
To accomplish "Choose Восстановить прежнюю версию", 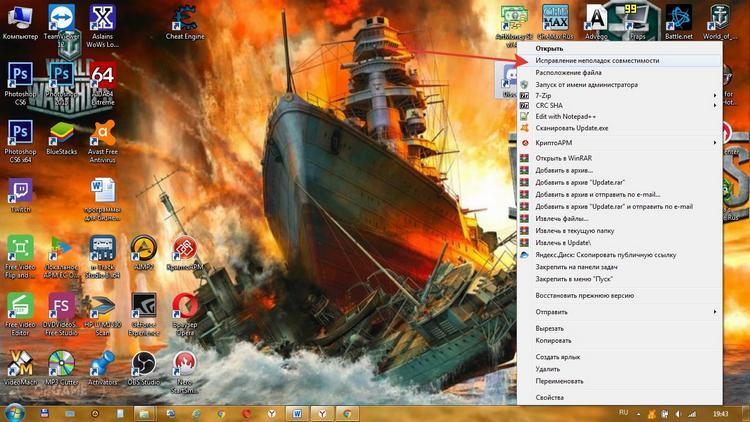I will coord(620,296).
